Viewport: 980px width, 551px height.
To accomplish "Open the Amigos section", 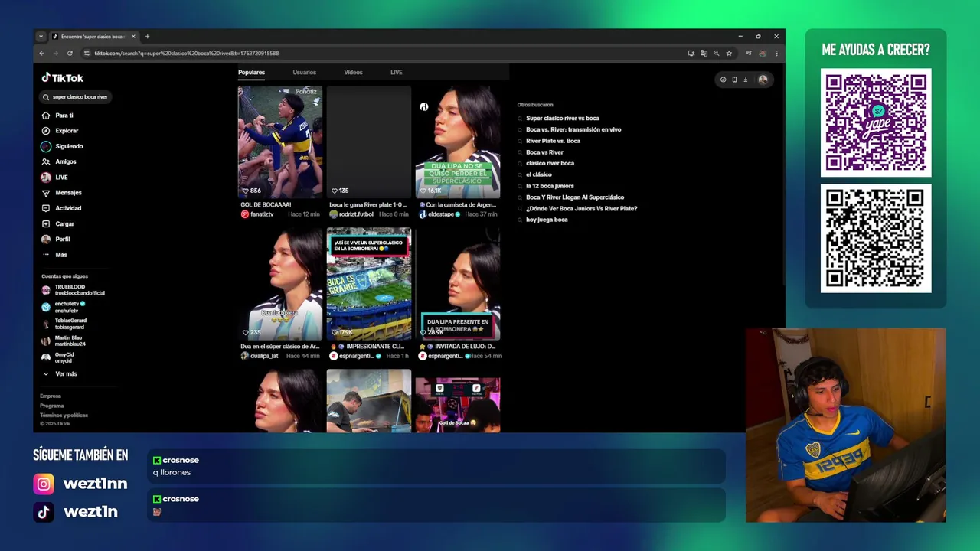I will pyautogui.click(x=59, y=161).
